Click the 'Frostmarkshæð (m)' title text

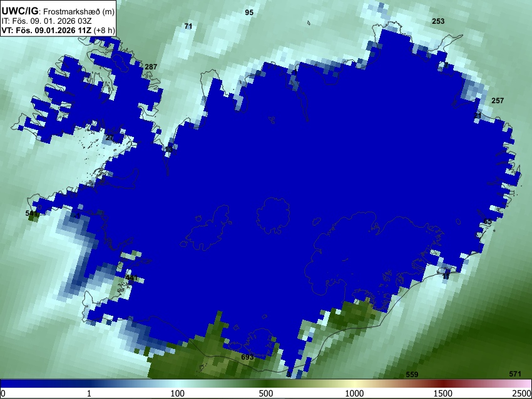(79, 11)
